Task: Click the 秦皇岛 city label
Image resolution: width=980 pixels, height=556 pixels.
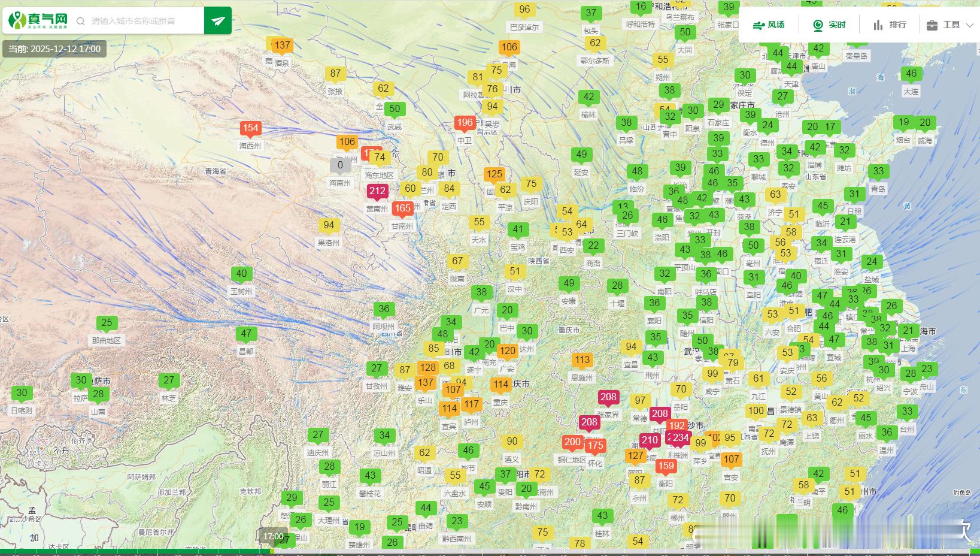Action: (x=856, y=56)
